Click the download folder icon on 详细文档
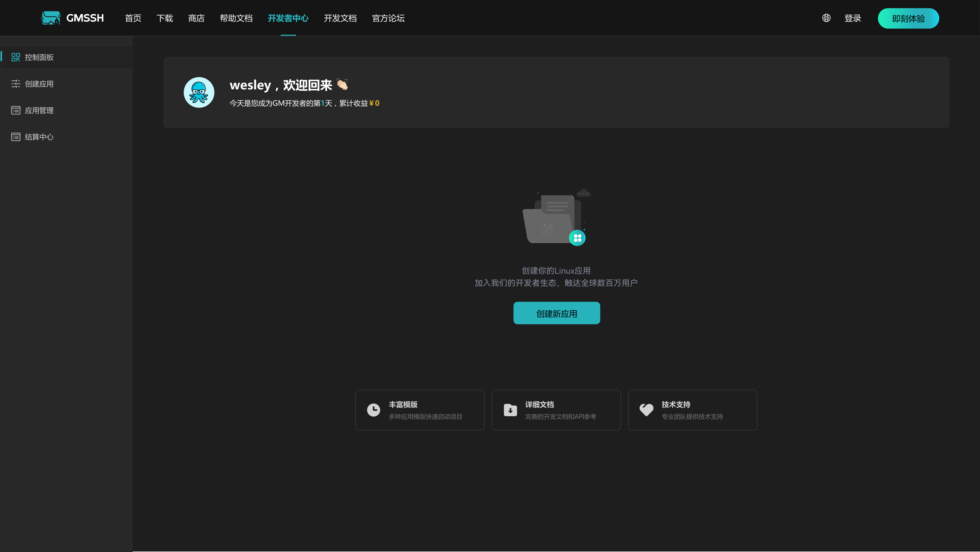The image size is (980, 552). (510, 410)
